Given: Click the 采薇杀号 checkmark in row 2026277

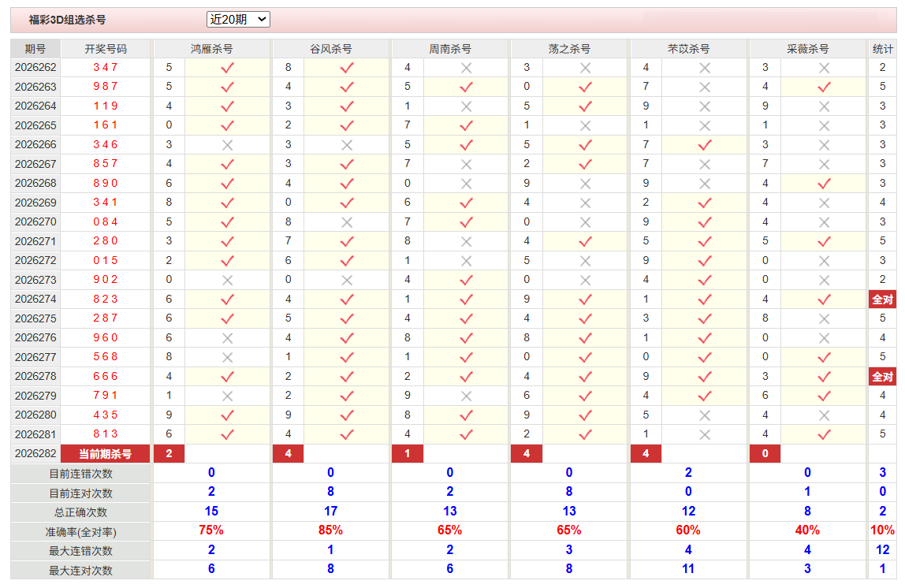Looking at the screenshot, I should pyautogui.click(x=825, y=357).
